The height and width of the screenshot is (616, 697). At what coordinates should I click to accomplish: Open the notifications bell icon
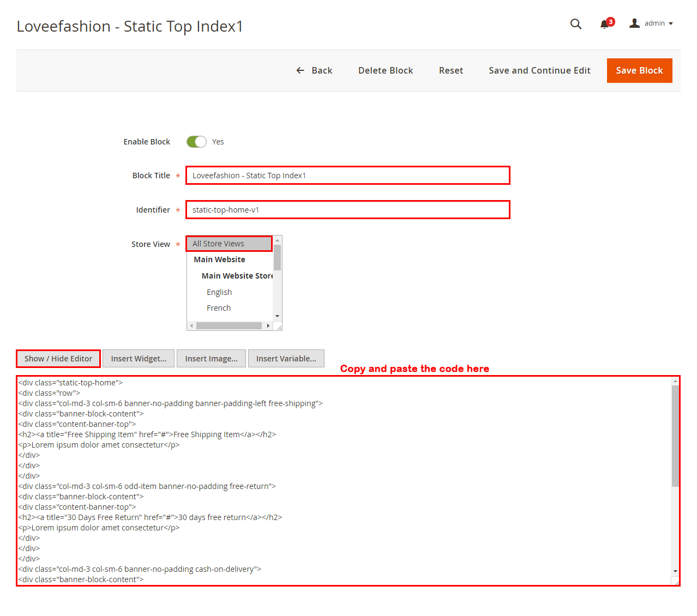coord(604,24)
